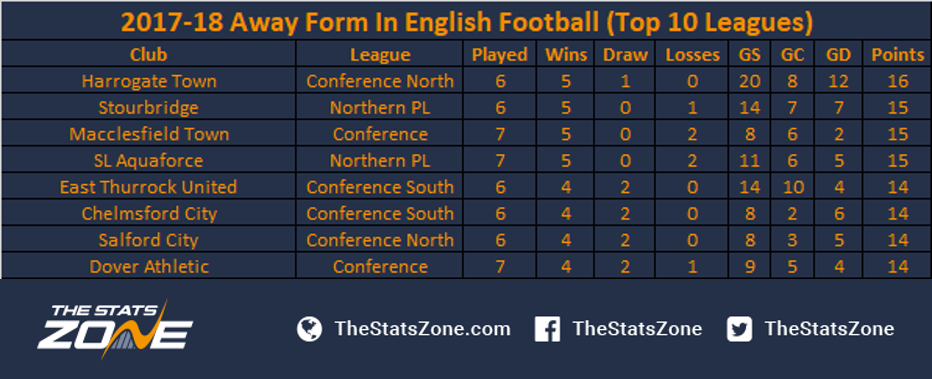Open TheStatsZone Twitter handle link
This screenshot has width=932, height=379.
tap(829, 329)
